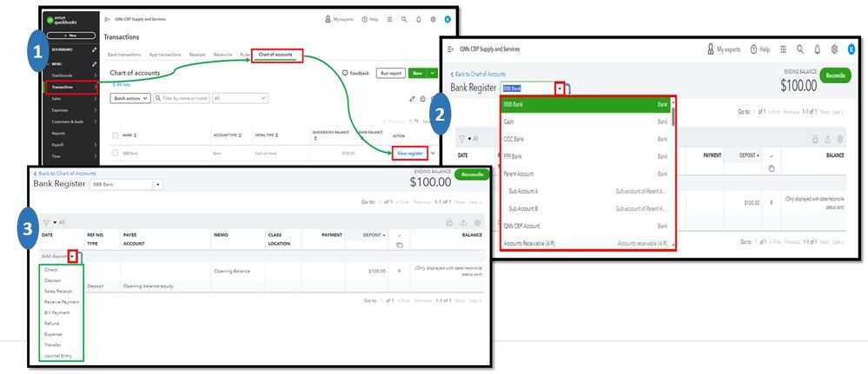Open the action arrow beside View register
Image resolution: width=868 pixels, height=374 pixels.
433,154
